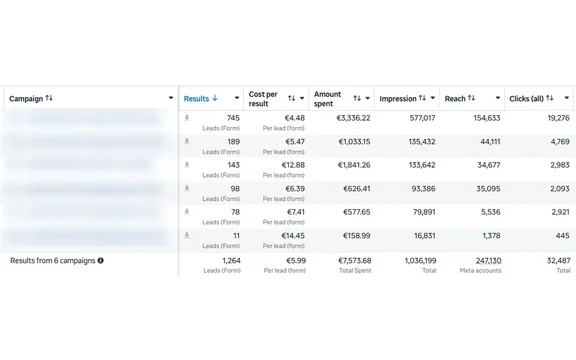The width and height of the screenshot is (576, 360).
Task: Select the 35,095 reach cell
Action: pos(488,188)
